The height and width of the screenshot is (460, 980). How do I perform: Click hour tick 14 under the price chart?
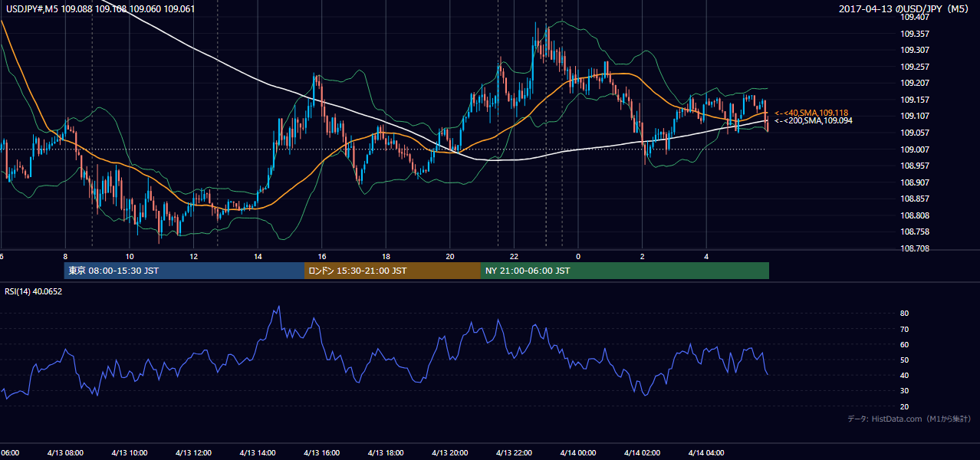[x=258, y=256]
